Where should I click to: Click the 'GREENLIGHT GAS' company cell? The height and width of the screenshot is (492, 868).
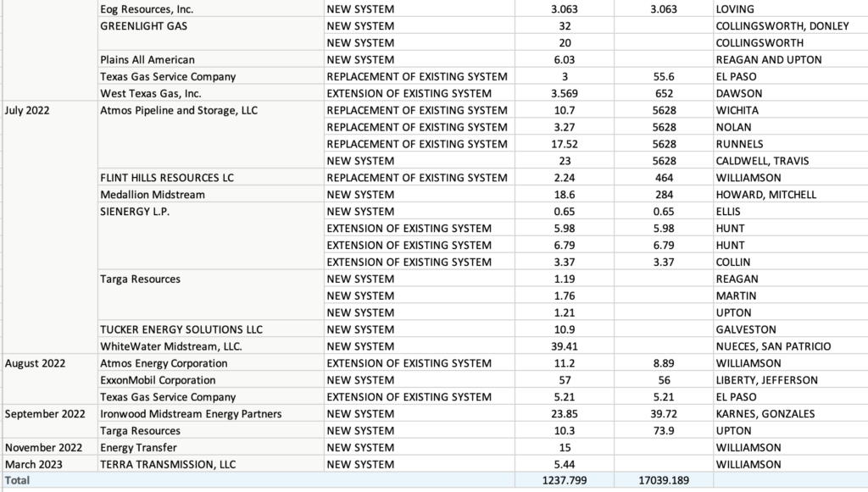(x=211, y=34)
